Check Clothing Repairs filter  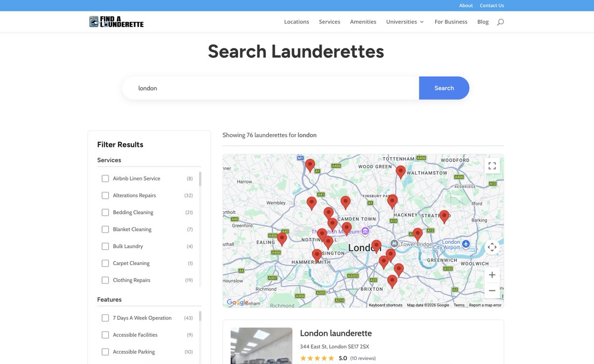point(105,280)
